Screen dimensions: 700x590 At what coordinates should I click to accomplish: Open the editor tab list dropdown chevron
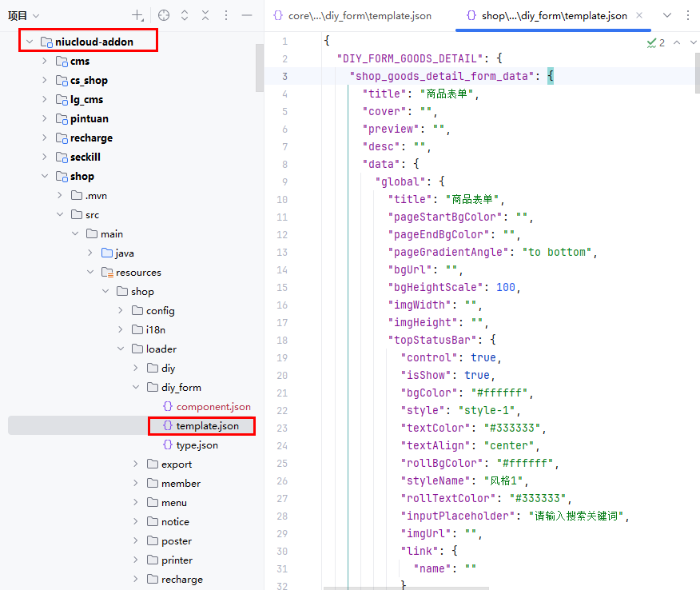coord(667,15)
